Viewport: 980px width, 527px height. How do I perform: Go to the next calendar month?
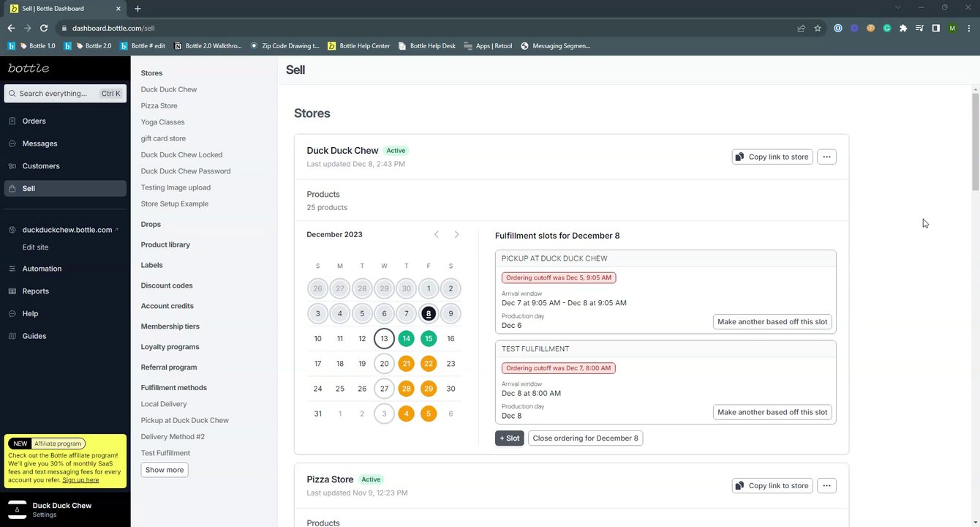tap(457, 234)
